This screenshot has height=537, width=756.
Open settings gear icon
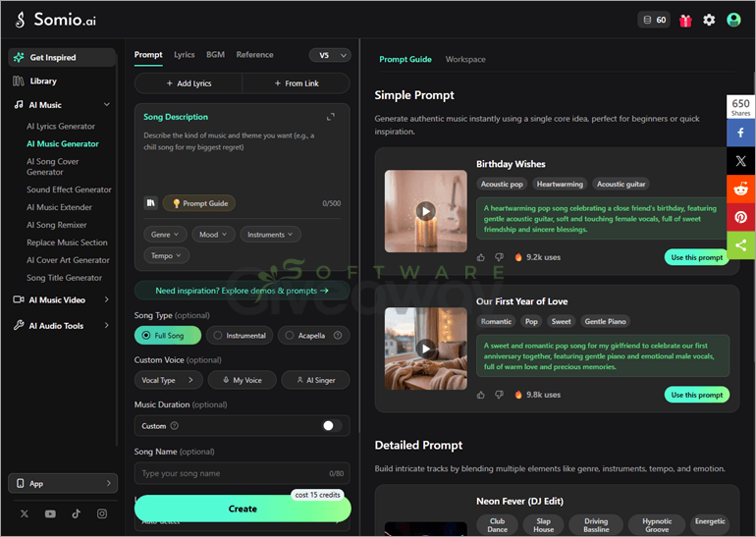[x=709, y=20]
